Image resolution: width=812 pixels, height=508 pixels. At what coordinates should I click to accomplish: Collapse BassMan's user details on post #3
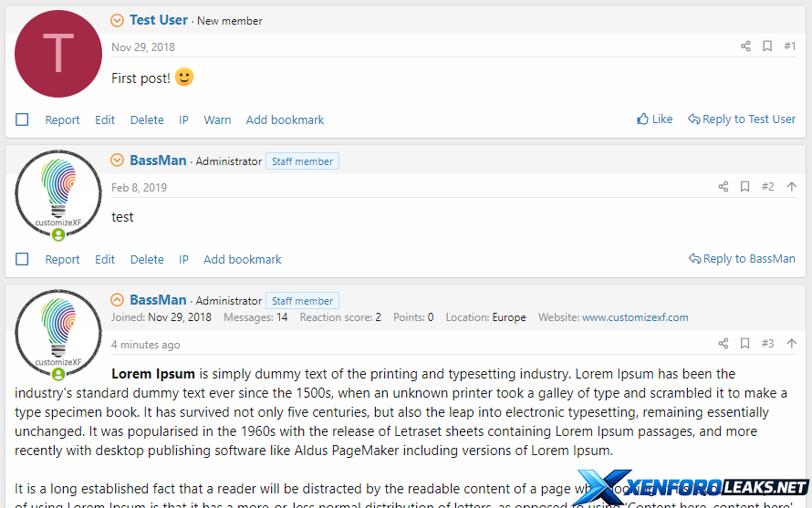[117, 300]
